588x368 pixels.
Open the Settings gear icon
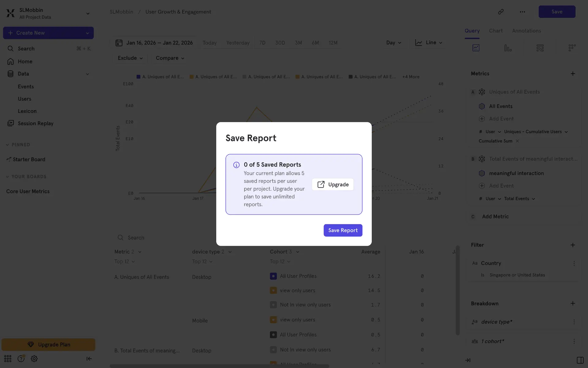coord(34,358)
